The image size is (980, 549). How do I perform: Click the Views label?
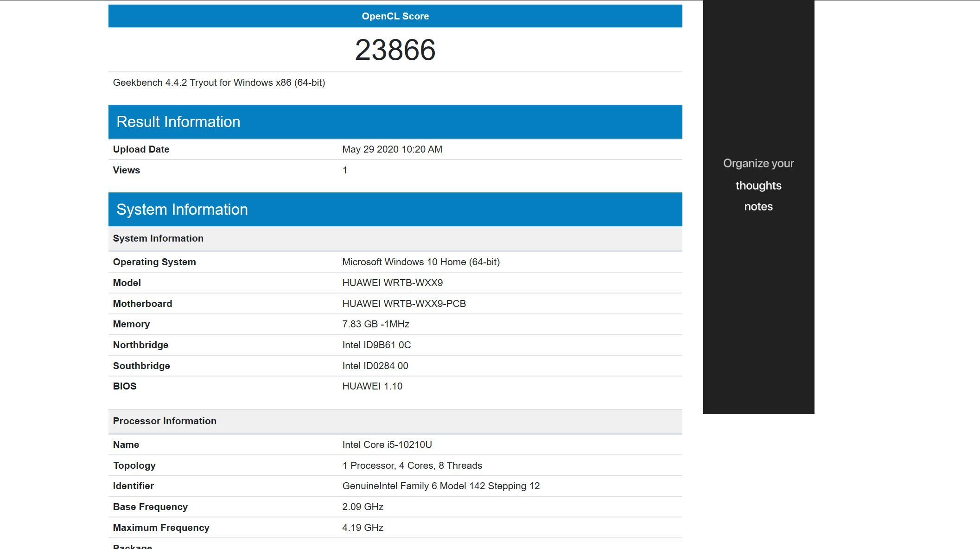point(126,170)
